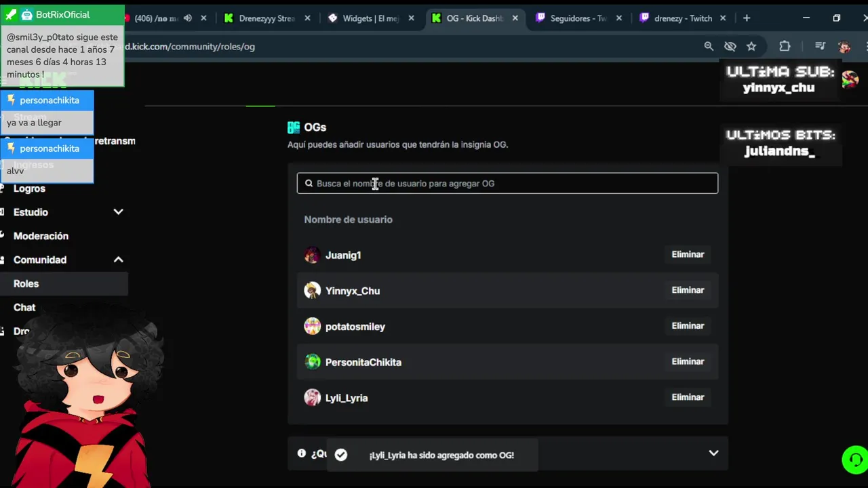Click the crossed-eye tracking protection icon
The height and width of the screenshot is (488, 868).
click(730, 46)
